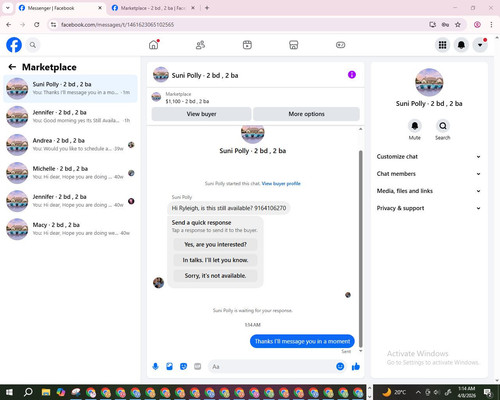Click Hi Ryleigh, is this still available message

click(229, 208)
